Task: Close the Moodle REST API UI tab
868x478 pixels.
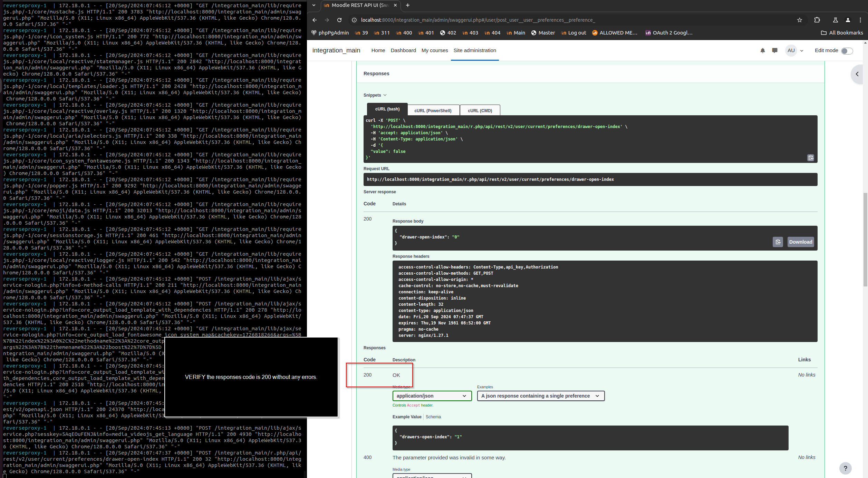Action: pos(395,5)
